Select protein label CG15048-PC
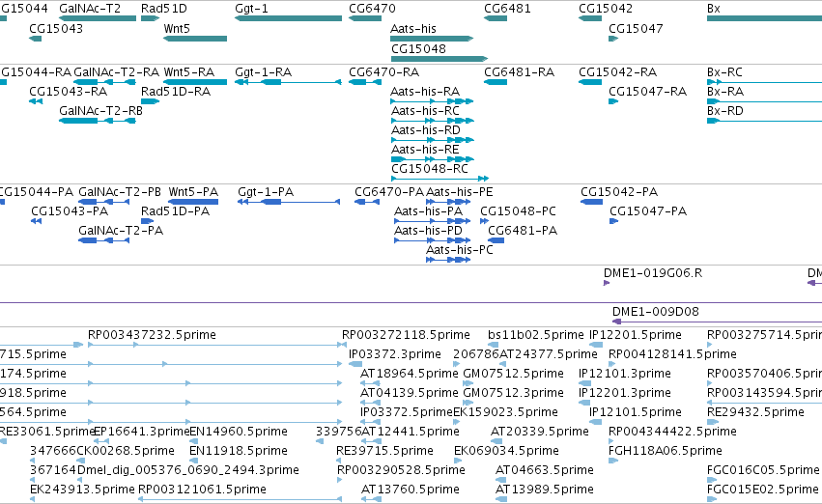 (519, 211)
